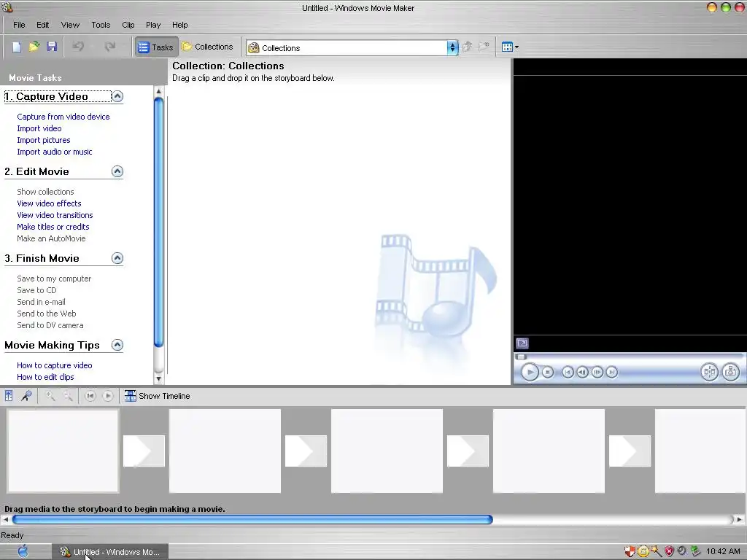The height and width of the screenshot is (560, 747).
Task: Click the Apple start button in taskbar
Action: pyautogui.click(x=23, y=551)
